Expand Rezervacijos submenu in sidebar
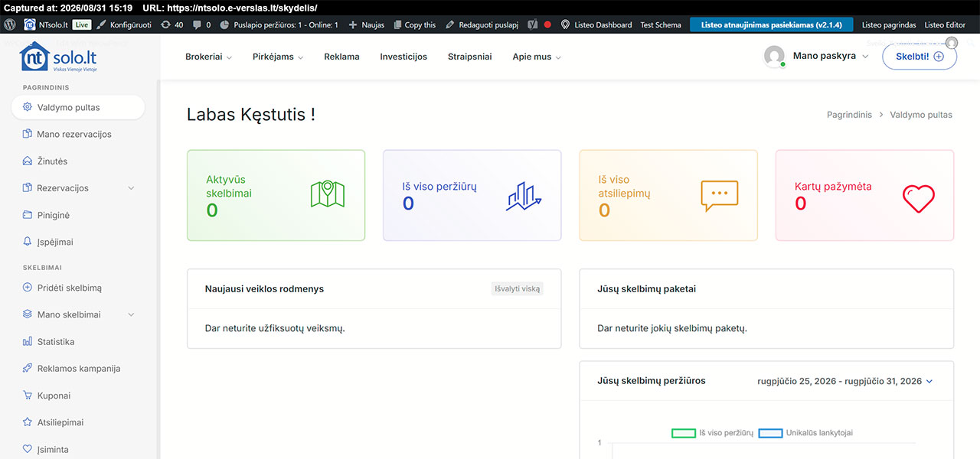 tap(131, 188)
